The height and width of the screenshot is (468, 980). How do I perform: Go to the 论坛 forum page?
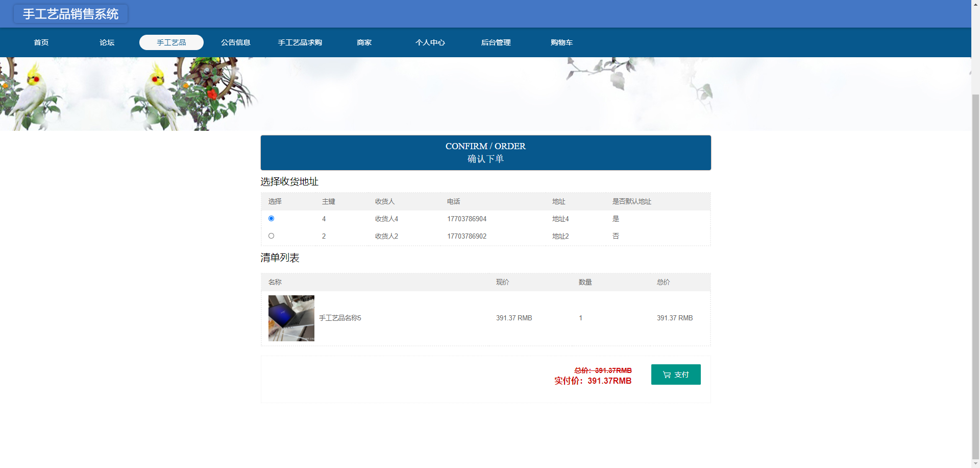coord(107,42)
